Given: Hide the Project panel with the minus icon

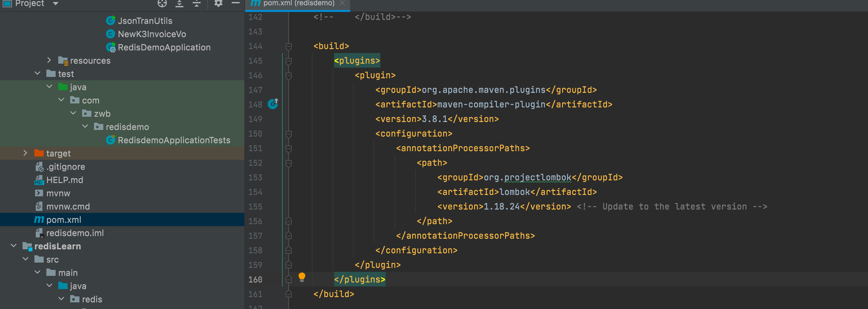Looking at the screenshot, I should coord(235,3).
